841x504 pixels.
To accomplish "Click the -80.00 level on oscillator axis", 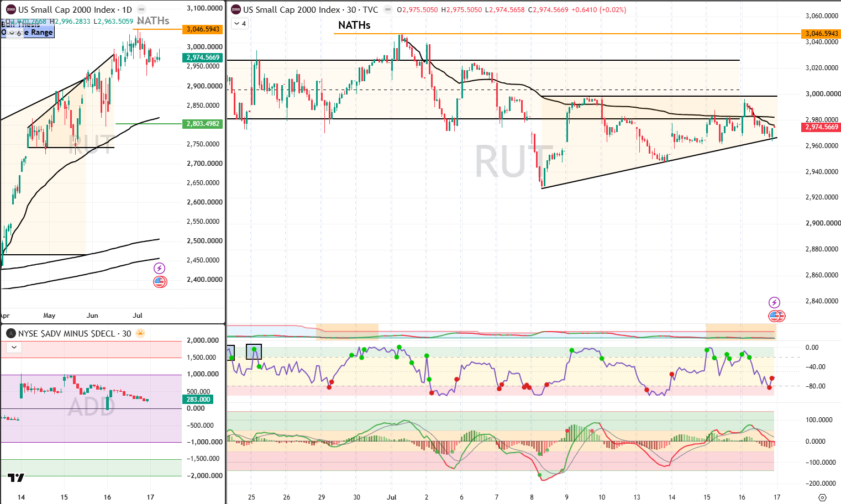I will 816,386.
